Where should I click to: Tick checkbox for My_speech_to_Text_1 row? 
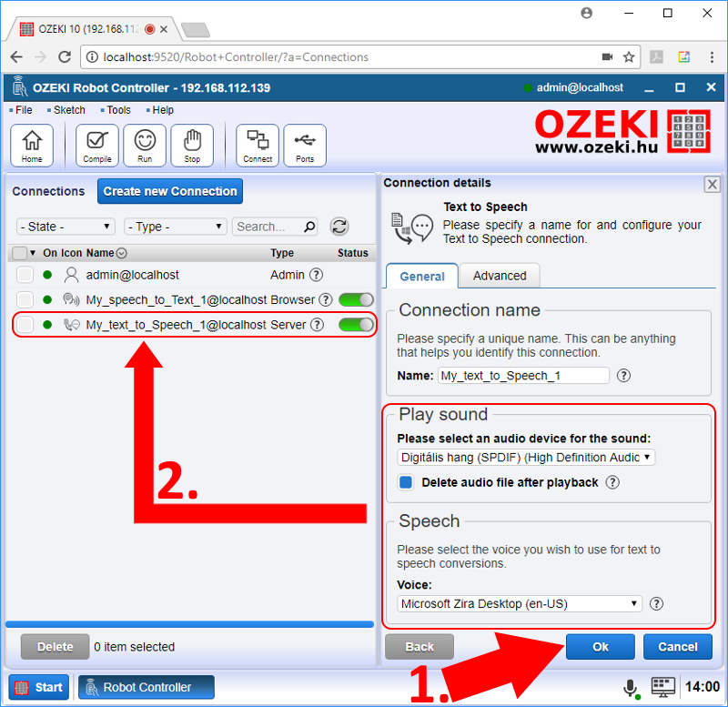click(x=25, y=300)
